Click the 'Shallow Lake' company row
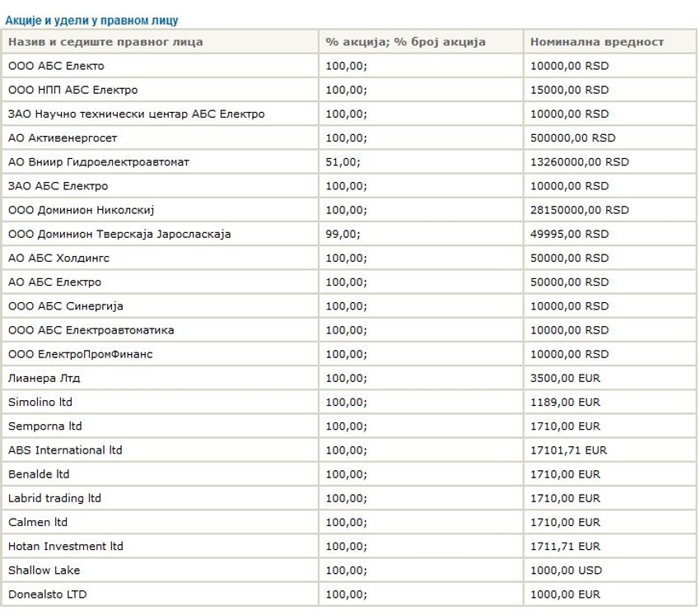This screenshot has width=700, height=615. click(44, 571)
